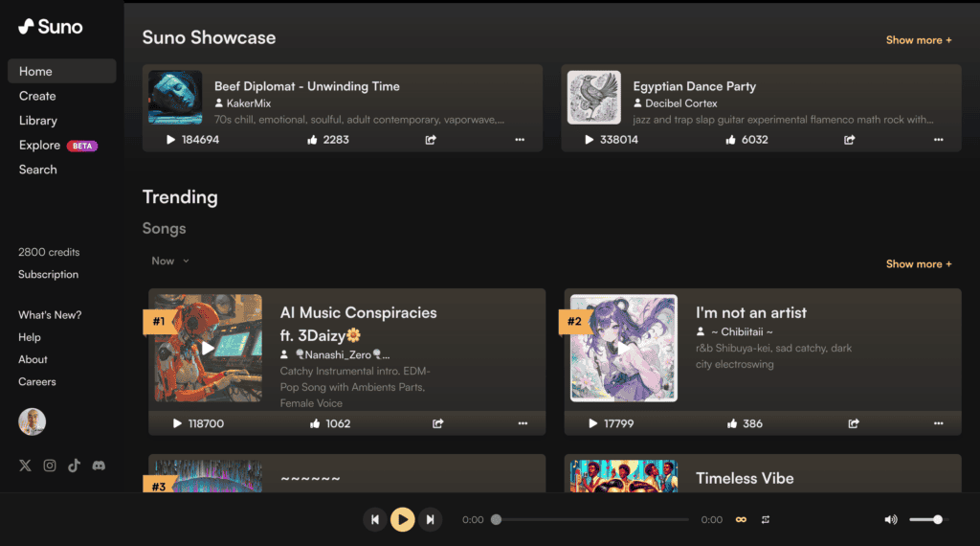Click Show more in Trending Songs
The width and height of the screenshot is (980, 546).
tap(919, 264)
